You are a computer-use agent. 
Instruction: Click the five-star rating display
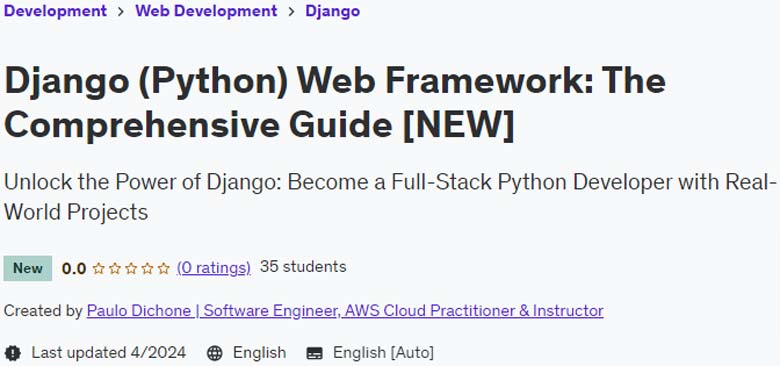131,269
